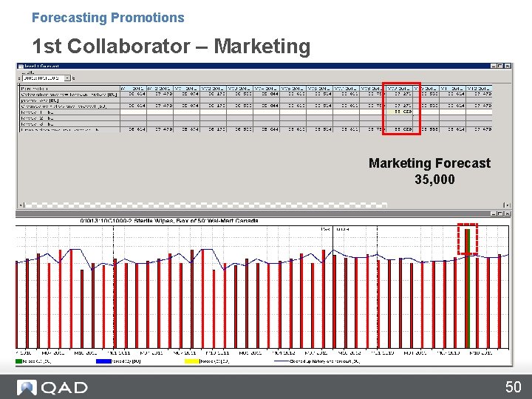Select the Forecast 1 row label
Image resolution: width=532 pixels, height=399 pixels.
pos(70,112)
